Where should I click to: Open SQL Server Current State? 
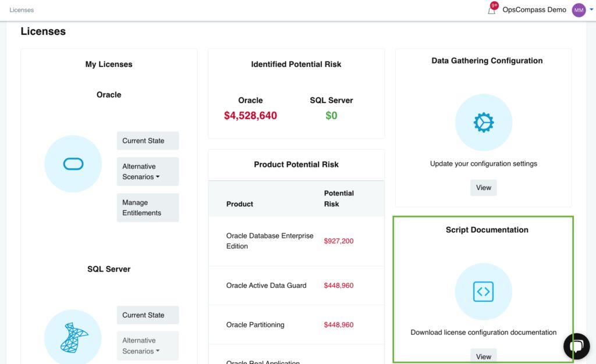coord(147,315)
